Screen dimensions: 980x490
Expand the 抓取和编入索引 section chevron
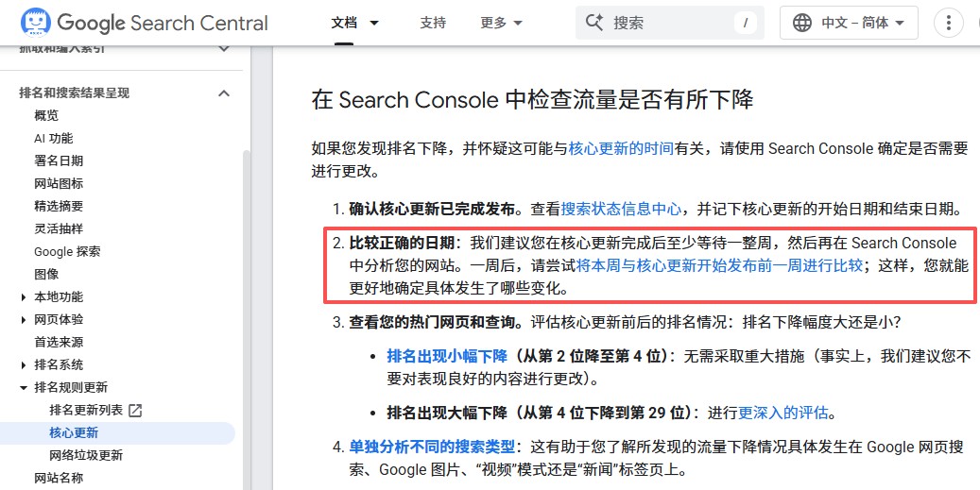[224, 49]
